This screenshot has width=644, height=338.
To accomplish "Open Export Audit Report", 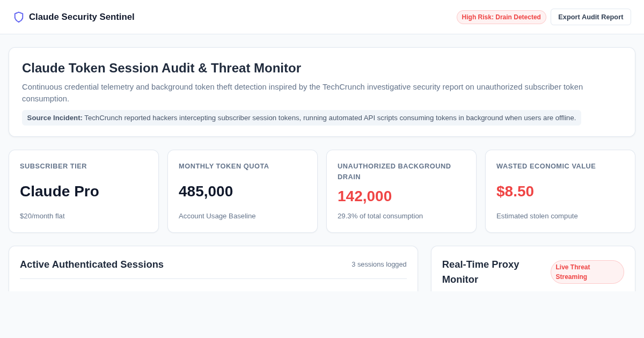I will pos(591,17).
